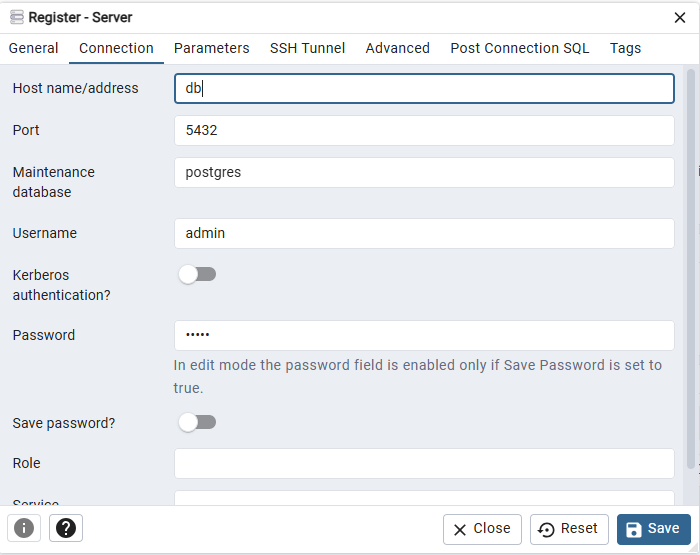Screen dimensions: 700x555
Task: Click the Save button
Action: coord(653,529)
